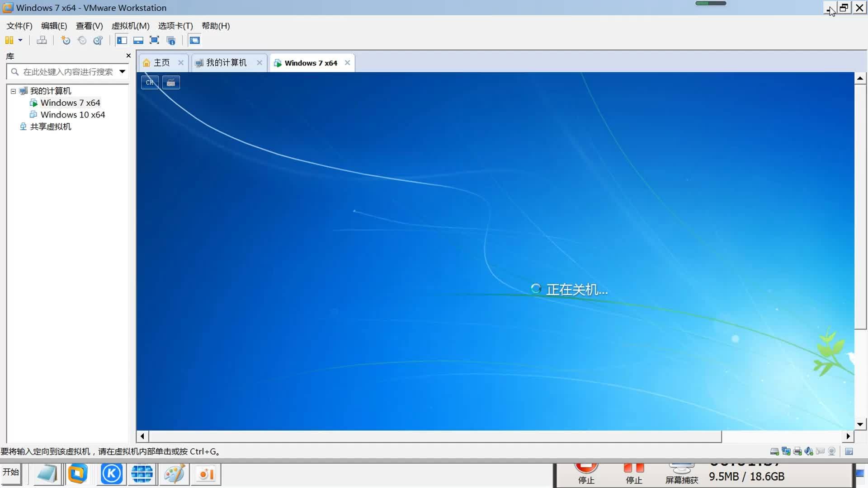Toggle the console view toolbar icon
The image size is (868, 488).
click(194, 40)
